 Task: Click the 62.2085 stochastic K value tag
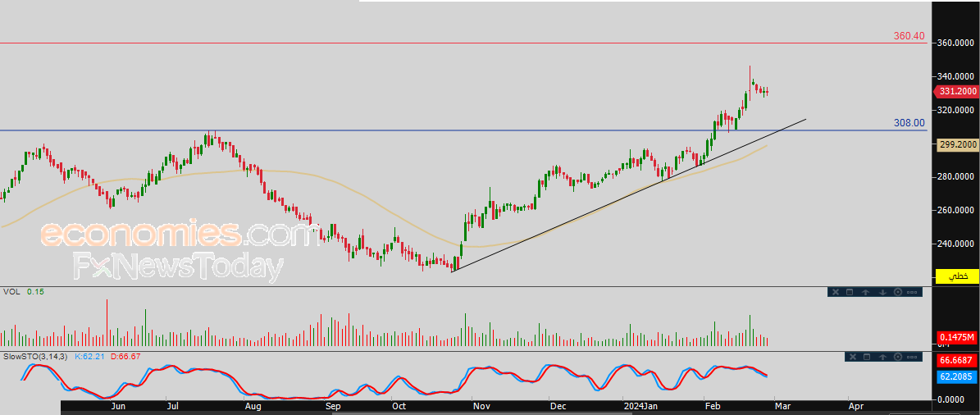(x=957, y=377)
